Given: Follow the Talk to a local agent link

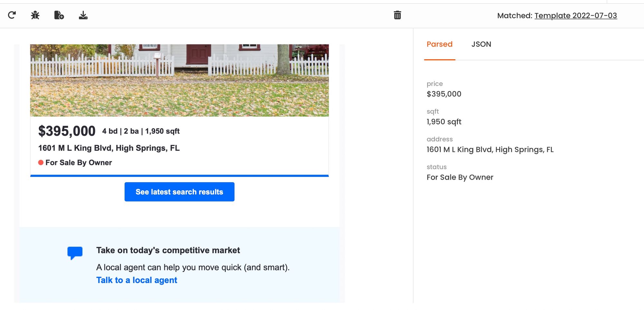Looking at the screenshot, I should (137, 280).
